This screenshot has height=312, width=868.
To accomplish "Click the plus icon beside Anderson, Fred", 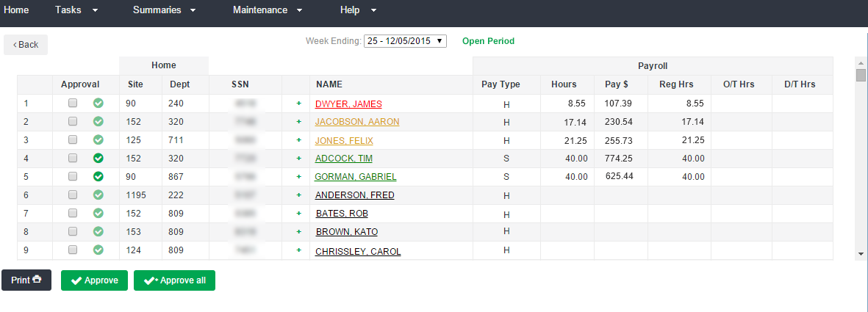I will [298, 195].
